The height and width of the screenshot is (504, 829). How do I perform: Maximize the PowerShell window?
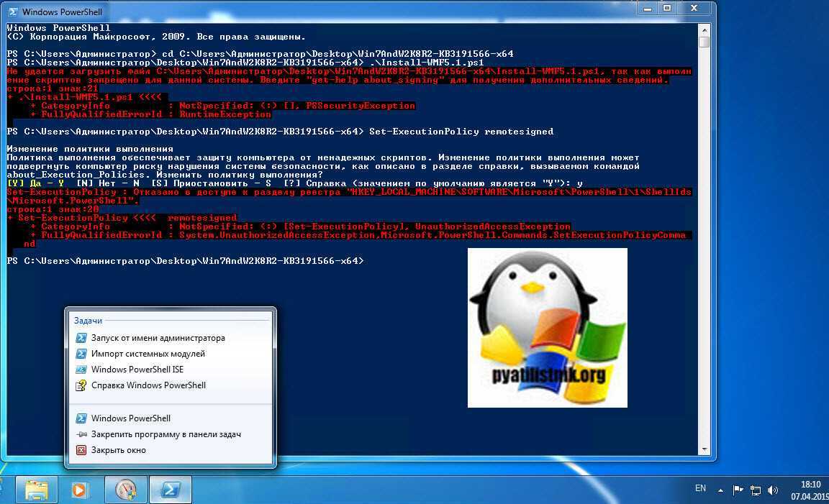coord(667,9)
